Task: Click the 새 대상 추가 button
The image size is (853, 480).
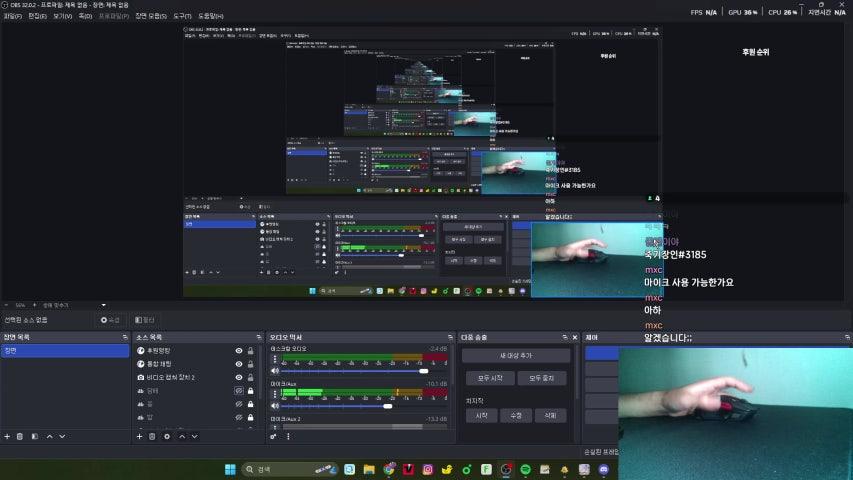Action: (x=517, y=356)
